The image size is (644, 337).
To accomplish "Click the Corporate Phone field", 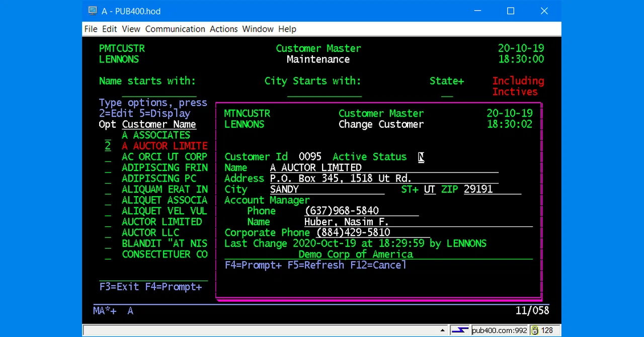I will (373, 232).
